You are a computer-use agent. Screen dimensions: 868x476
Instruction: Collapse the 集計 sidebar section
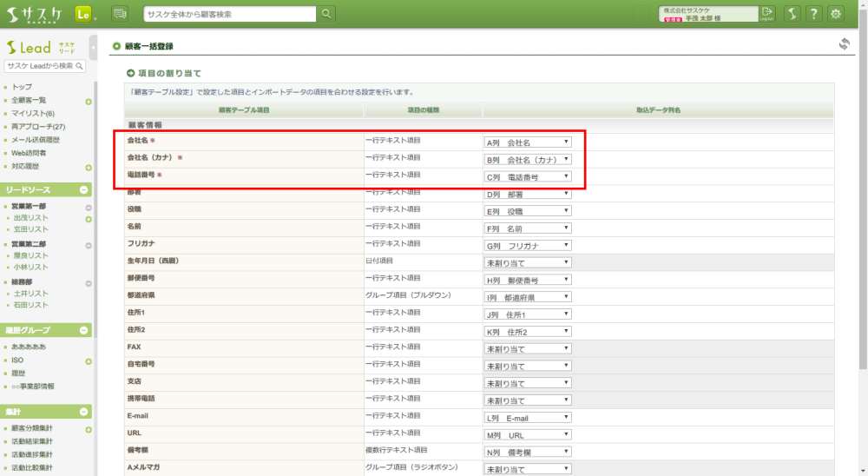point(83,411)
